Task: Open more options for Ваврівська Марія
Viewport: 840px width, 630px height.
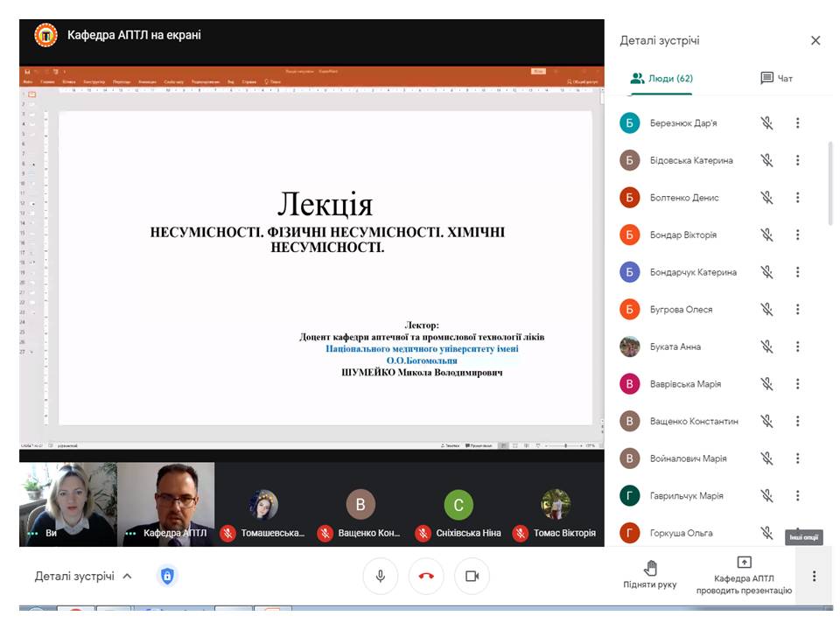Action: point(798,383)
